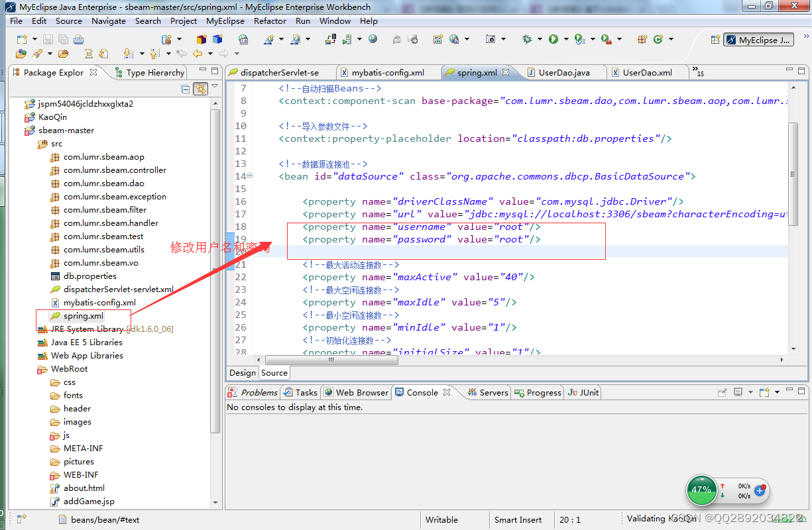The height and width of the screenshot is (530, 812).
Task: Open the MyEclipse menu
Action: pyautogui.click(x=225, y=21)
